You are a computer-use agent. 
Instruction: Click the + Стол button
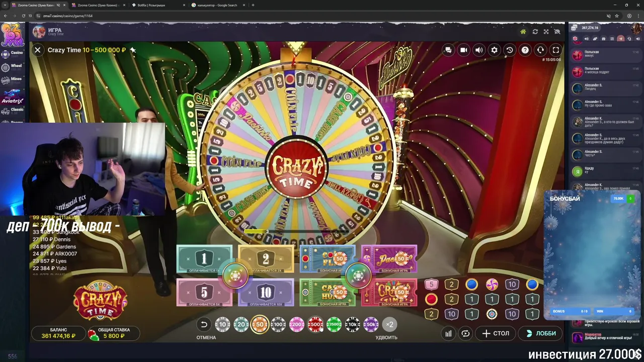coord(496,333)
